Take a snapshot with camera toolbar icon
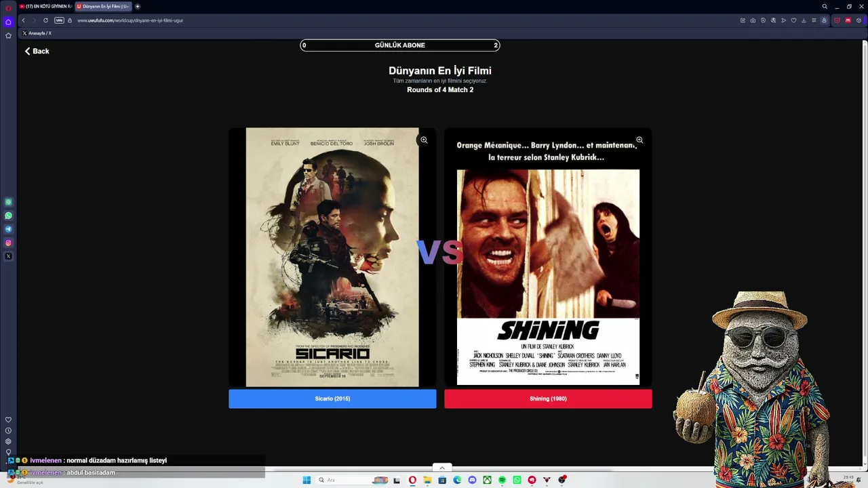Screen dimensions: 868x488 pyautogui.click(x=753, y=20)
